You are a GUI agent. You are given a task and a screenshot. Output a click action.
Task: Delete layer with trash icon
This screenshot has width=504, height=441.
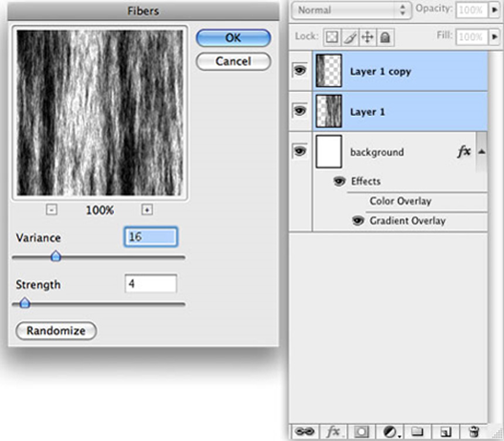[473, 432]
